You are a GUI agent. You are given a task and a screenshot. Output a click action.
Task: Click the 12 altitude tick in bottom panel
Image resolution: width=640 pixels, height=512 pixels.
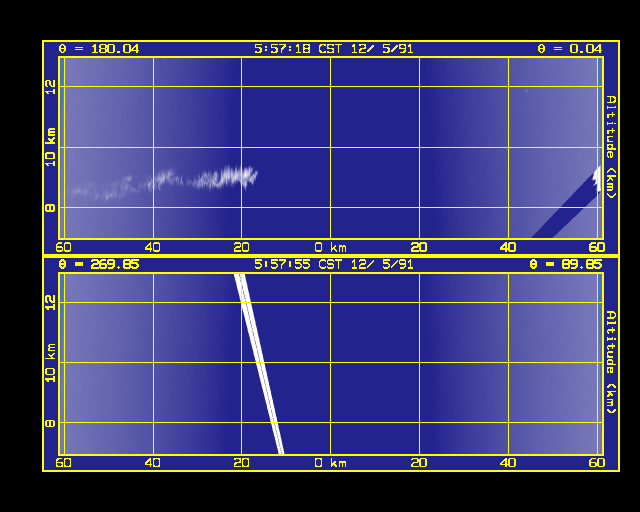(x=50, y=303)
